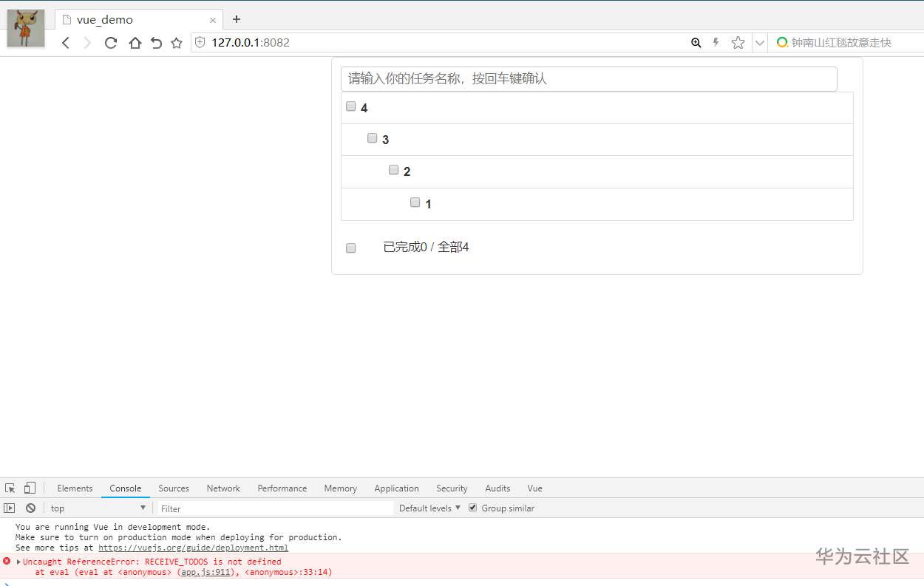Viewport: 924px width, 586px height.
Task: Open a new tab with plus button
Action: coord(237,19)
